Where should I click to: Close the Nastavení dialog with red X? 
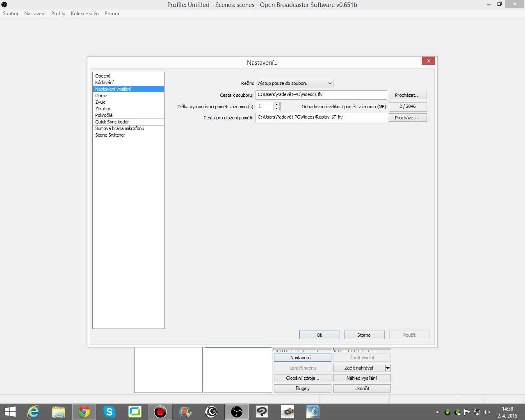click(428, 61)
